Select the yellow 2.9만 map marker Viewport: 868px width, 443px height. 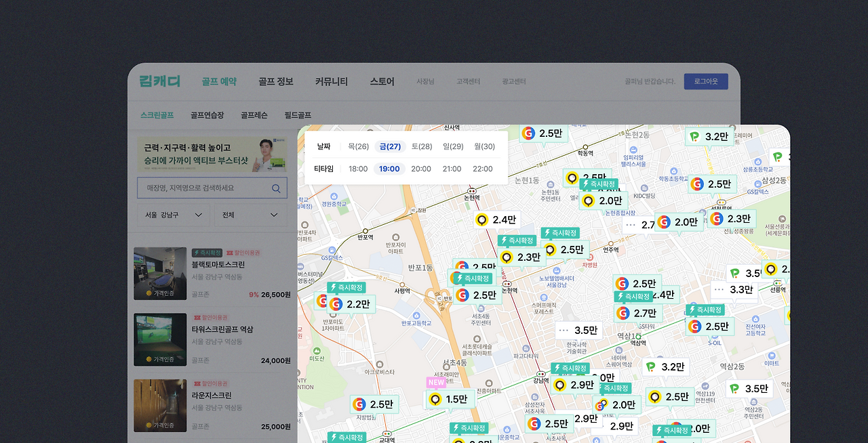pyautogui.click(x=574, y=385)
